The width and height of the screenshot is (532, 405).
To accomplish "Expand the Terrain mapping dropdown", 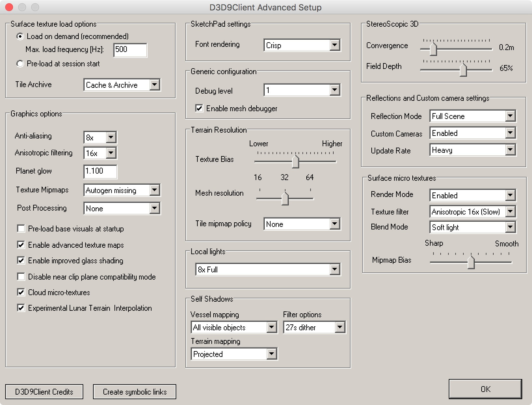I will click(x=234, y=354).
